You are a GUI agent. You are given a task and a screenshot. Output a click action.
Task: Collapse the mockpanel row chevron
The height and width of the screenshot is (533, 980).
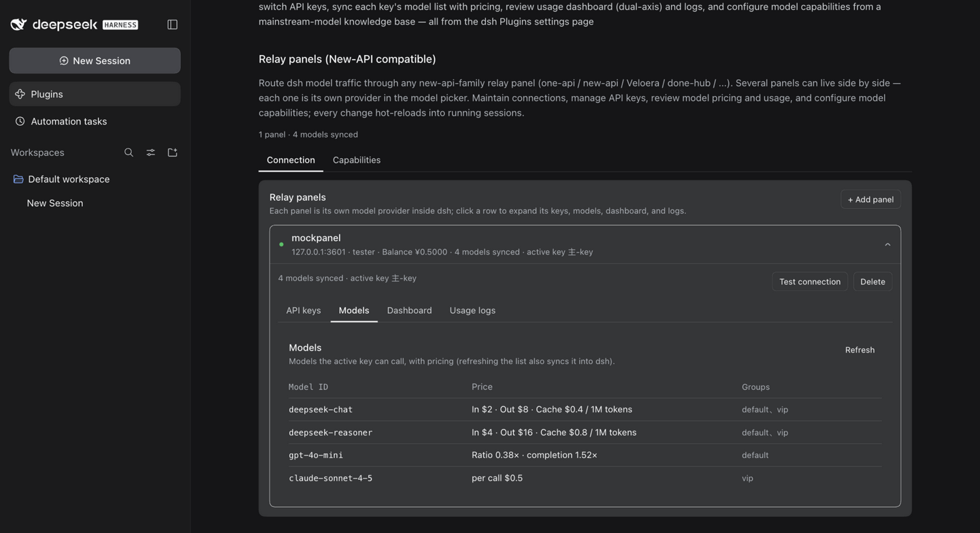pyautogui.click(x=887, y=244)
